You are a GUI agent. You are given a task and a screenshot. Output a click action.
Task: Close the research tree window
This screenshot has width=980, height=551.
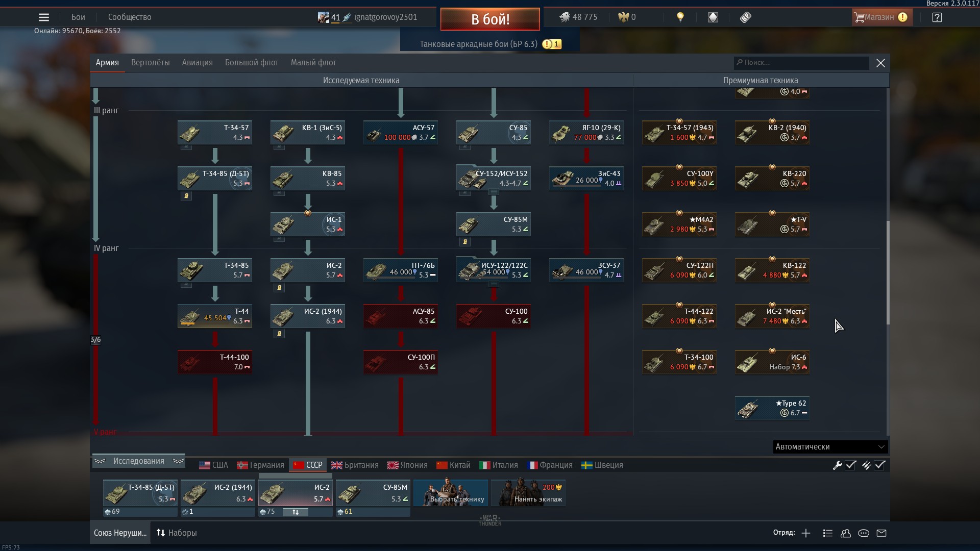click(880, 63)
